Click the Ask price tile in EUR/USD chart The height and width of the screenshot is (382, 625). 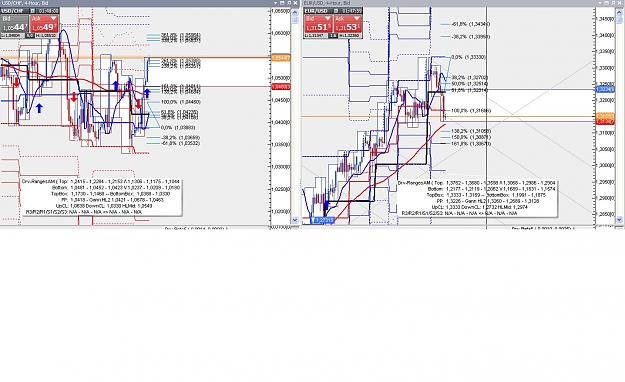pyautogui.click(x=348, y=24)
